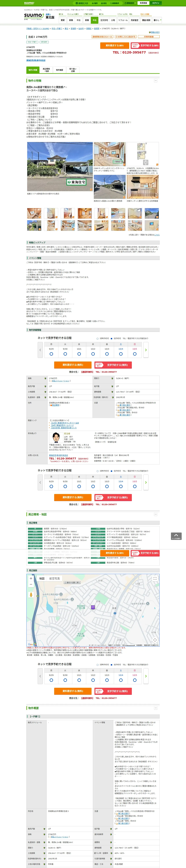Open map camera controls icon
The image size is (186, 868).
(x=155, y=640)
